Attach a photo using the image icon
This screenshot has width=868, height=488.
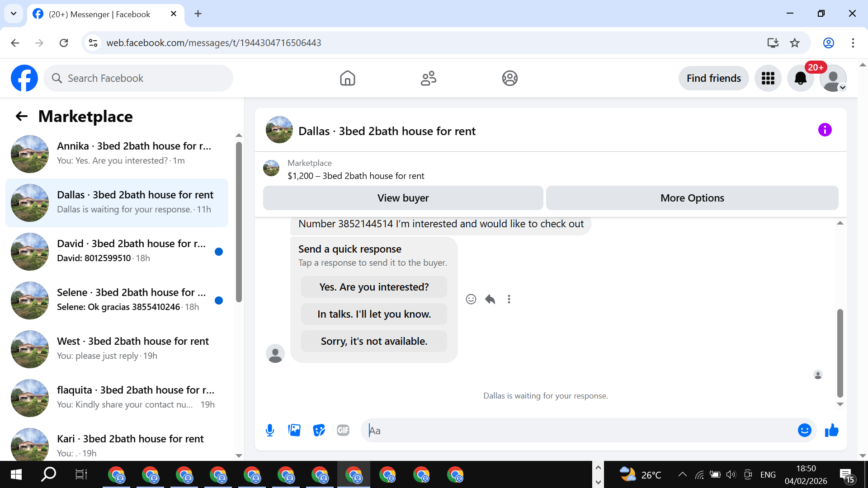pyautogui.click(x=294, y=430)
